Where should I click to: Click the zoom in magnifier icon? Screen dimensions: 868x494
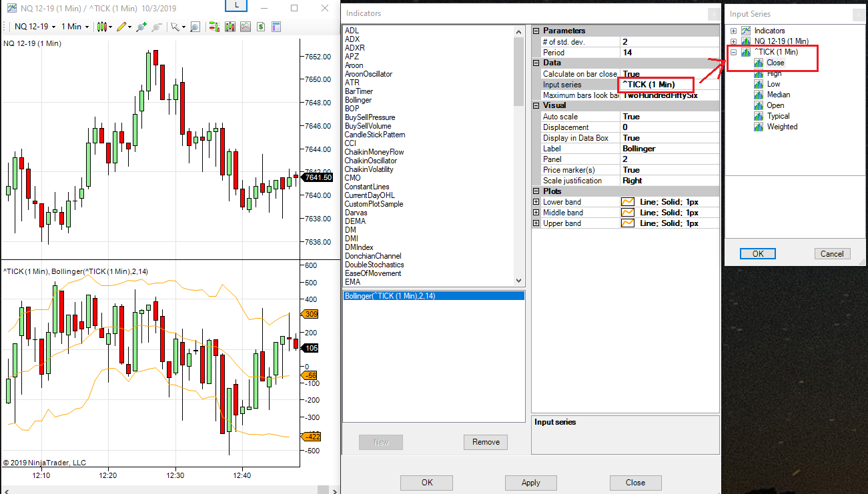tap(141, 27)
